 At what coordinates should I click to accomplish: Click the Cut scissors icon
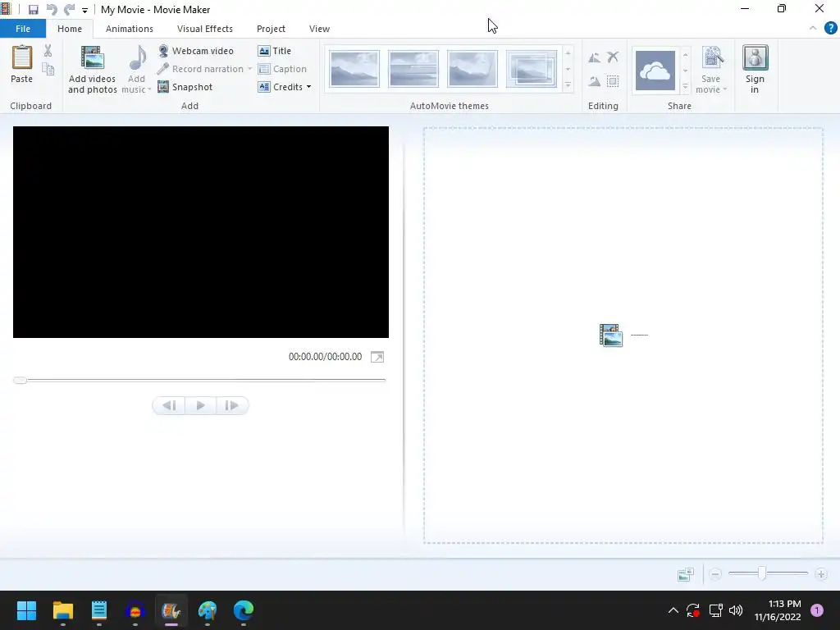click(48, 51)
